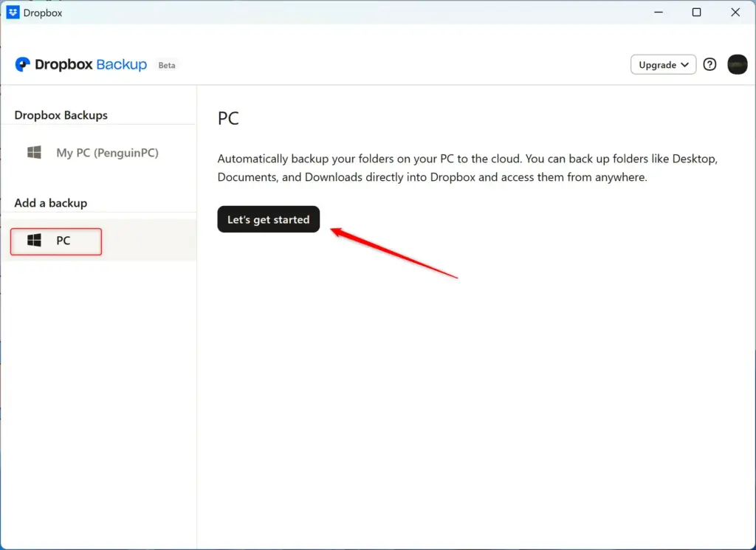Close the Dropbox window
756x550 pixels.
coord(735,12)
